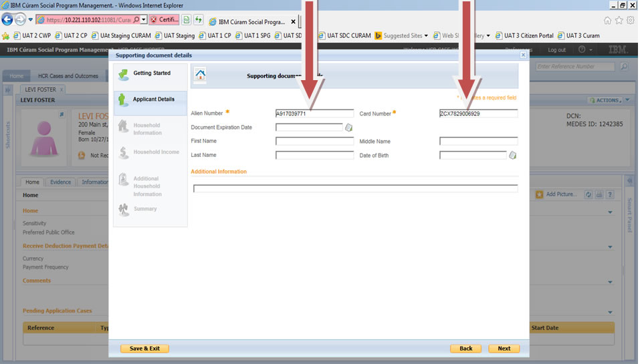Collapse the Home section arrow
Viewport: 640px width, 364px height.
[610, 212]
